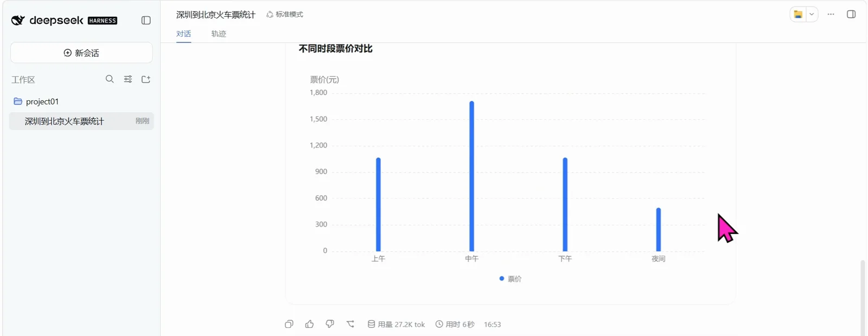Open the folder icon button top right
The width and height of the screenshot is (868, 336).
798,15
